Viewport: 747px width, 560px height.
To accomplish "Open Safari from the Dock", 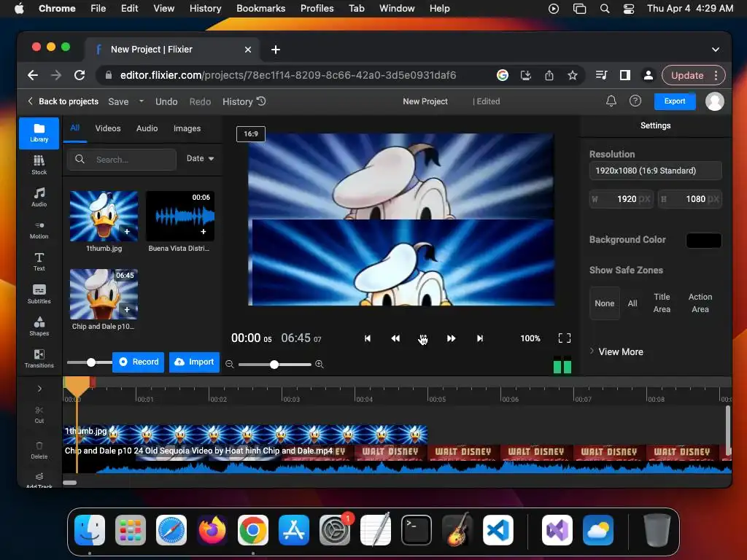I will (171, 530).
